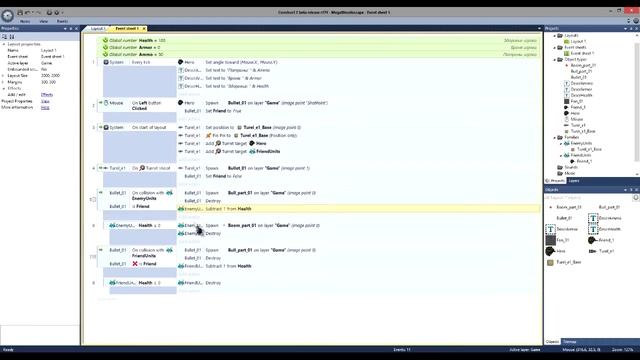Expand the Margins property
This screenshot has width=640, height=360.
3,82
